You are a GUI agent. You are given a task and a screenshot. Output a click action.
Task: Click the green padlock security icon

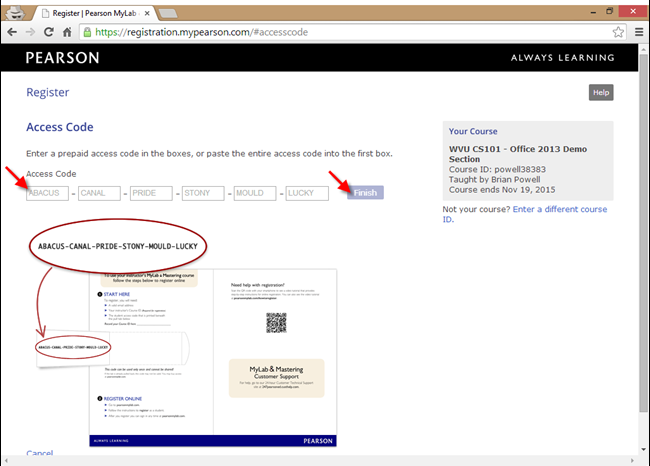pyautogui.click(x=87, y=32)
